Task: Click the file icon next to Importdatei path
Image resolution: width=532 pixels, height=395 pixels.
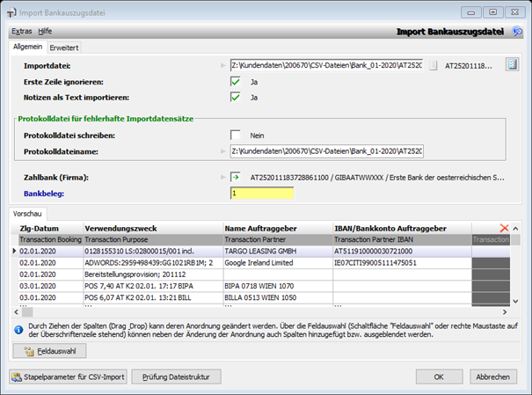Action: pyautogui.click(x=512, y=65)
